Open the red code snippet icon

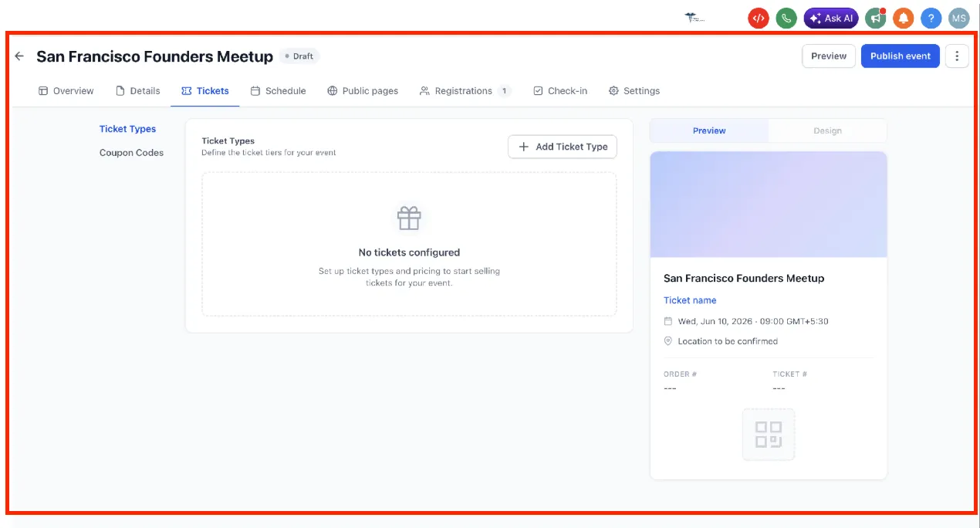pos(759,19)
